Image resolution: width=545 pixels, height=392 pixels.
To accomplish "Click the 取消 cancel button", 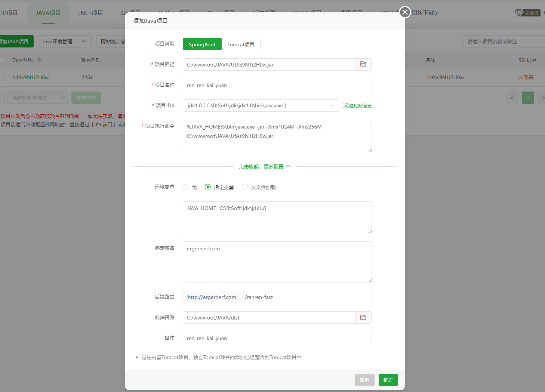I will coord(364,380).
